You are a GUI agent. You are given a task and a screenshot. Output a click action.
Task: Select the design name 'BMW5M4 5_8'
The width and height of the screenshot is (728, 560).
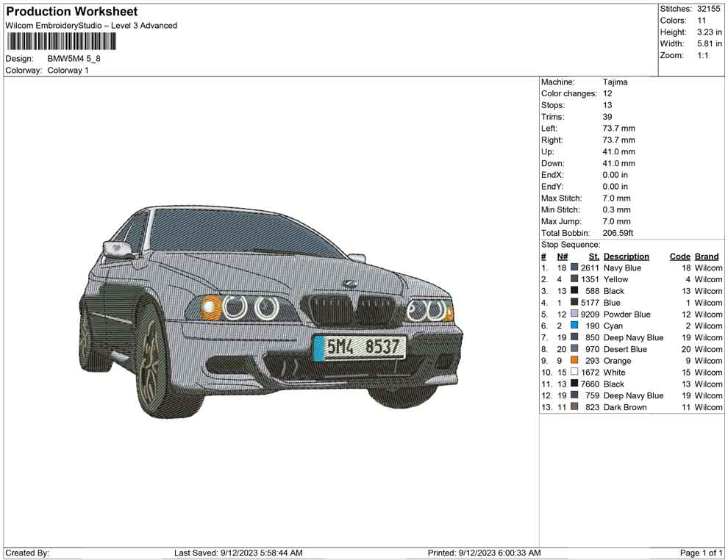point(74,59)
